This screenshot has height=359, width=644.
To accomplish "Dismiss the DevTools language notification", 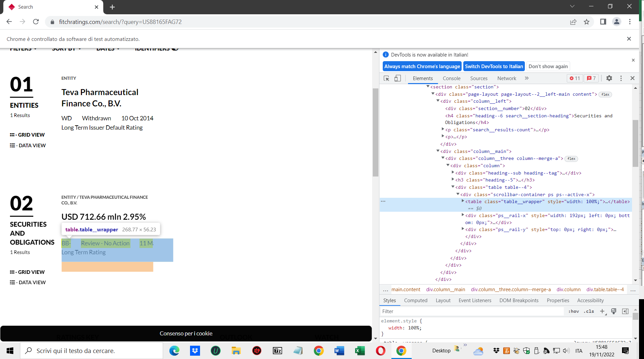I will (633, 60).
